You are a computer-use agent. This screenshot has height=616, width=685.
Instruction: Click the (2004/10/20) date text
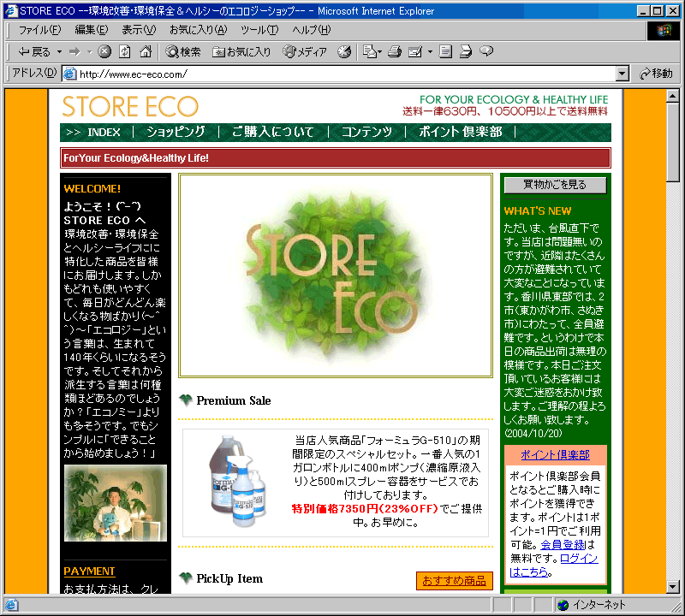tap(533, 433)
